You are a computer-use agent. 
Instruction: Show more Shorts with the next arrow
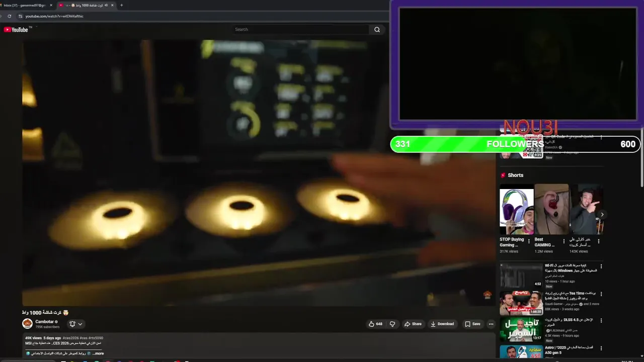[x=602, y=215]
